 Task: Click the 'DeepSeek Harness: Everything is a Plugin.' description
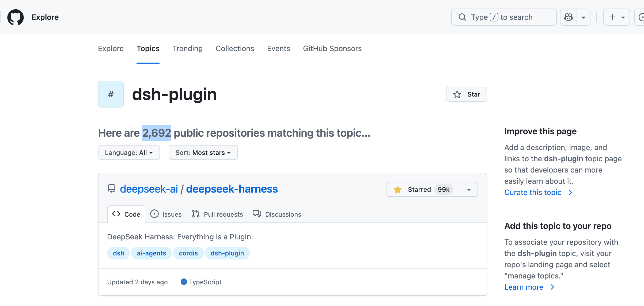(180, 237)
